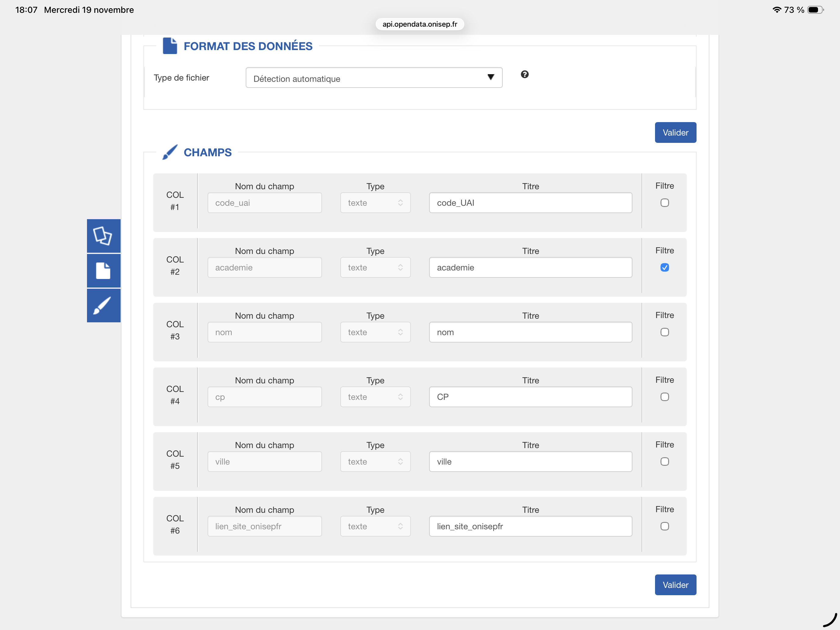Enable Filtre checkbox for code_UAI column

[664, 203]
